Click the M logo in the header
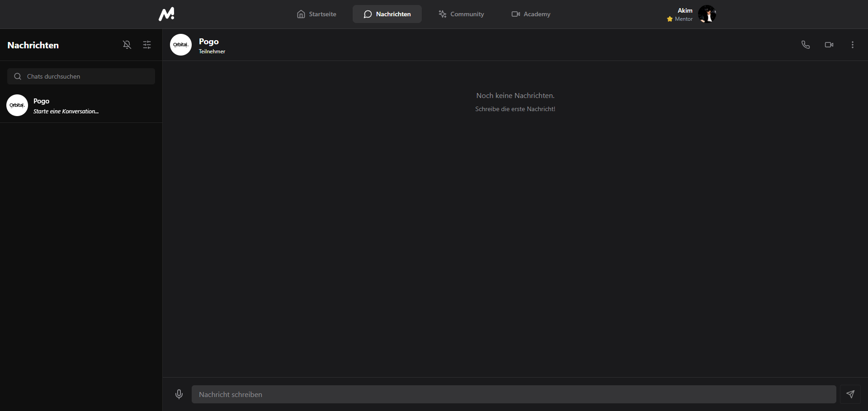This screenshot has width=868, height=411. (x=166, y=14)
